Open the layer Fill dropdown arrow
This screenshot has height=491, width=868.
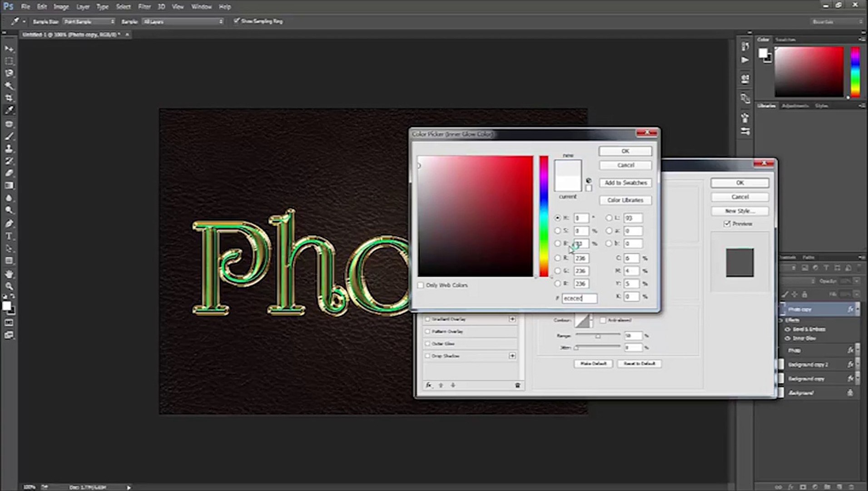point(857,295)
